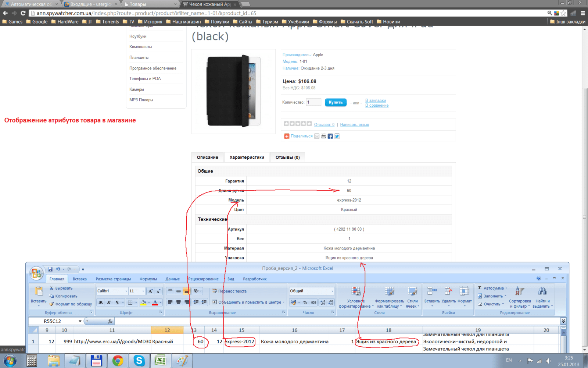Align text to top of cell
588x368 pixels.
170,291
